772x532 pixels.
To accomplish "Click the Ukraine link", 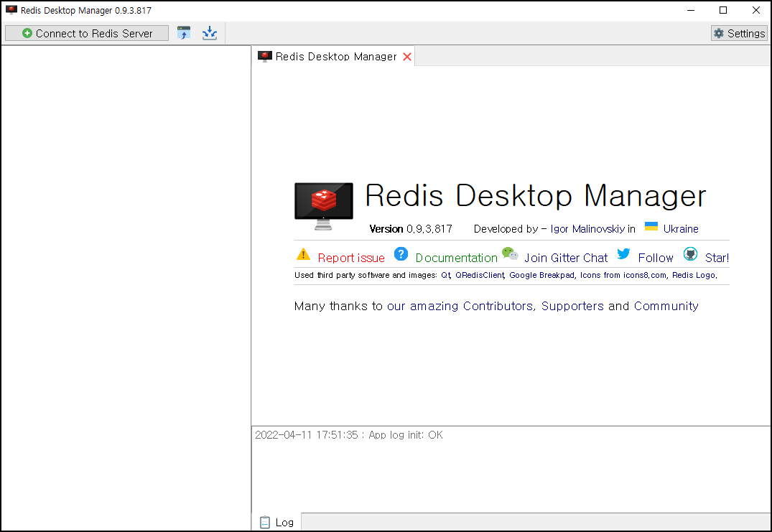I will [681, 229].
